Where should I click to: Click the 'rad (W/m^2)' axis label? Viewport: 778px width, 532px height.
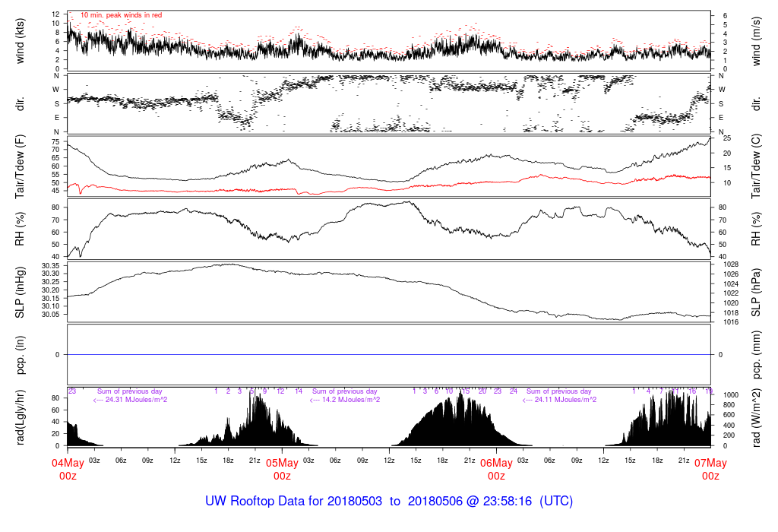click(x=756, y=418)
